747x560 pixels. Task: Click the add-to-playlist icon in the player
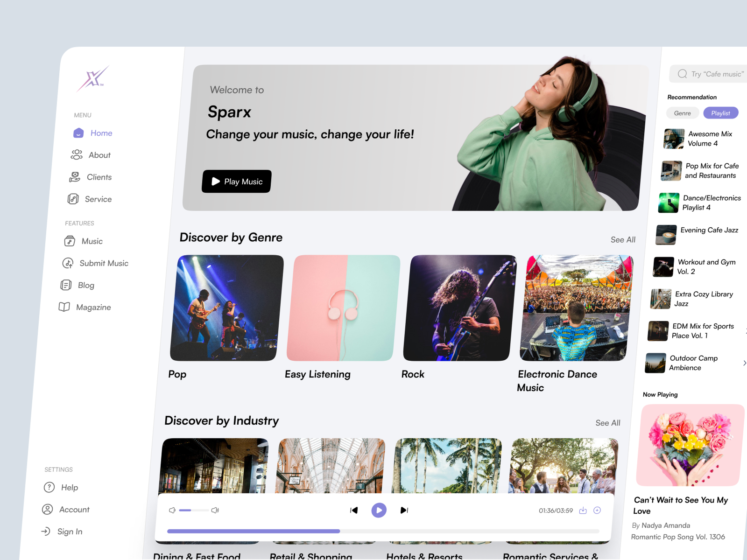coord(597,510)
